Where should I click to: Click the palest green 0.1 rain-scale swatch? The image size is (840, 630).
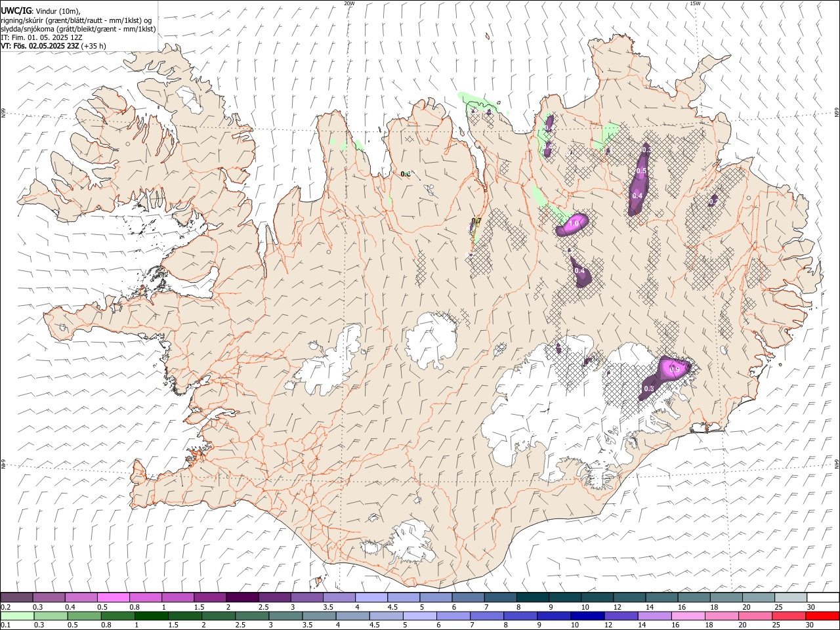(x=17, y=616)
